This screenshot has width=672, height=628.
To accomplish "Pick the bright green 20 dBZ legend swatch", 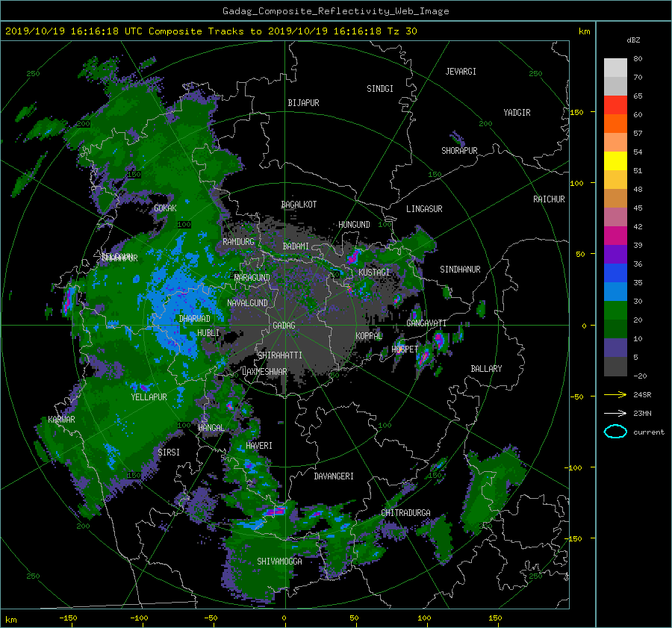I will 615,311.
